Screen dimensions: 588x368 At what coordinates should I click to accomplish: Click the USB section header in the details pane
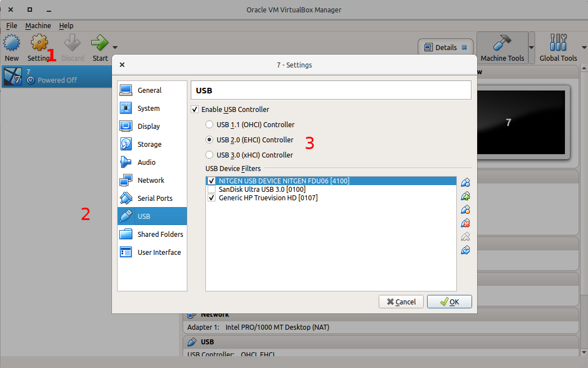tap(381, 342)
